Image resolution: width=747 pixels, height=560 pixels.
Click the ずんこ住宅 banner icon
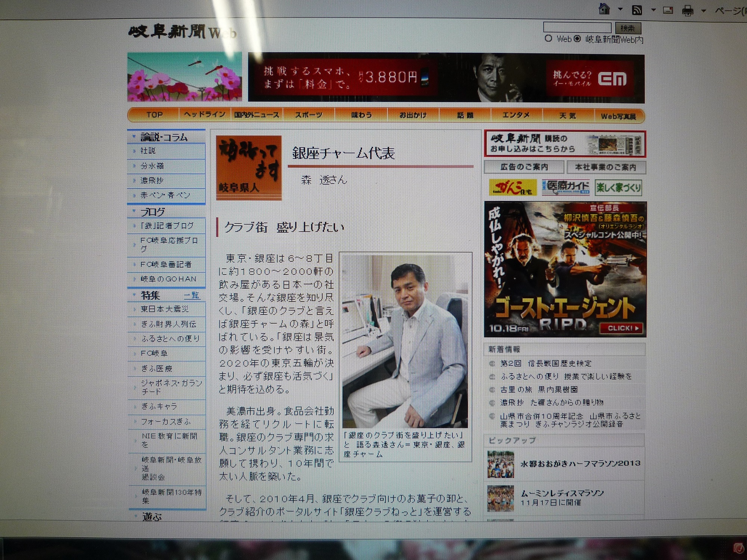point(512,187)
